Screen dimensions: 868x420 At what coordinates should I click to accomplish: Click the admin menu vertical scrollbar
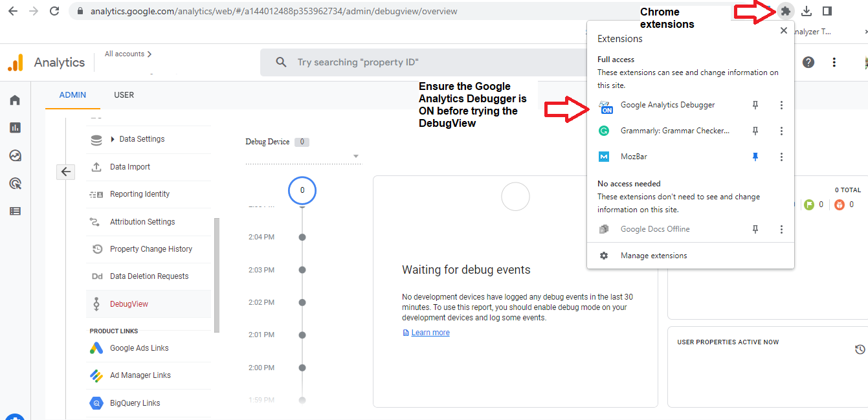[217, 275]
